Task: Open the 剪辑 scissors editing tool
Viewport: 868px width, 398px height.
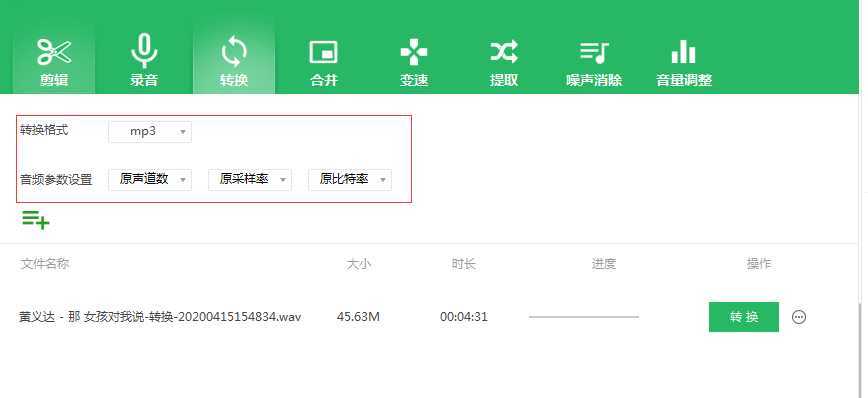Action: [54, 60]
